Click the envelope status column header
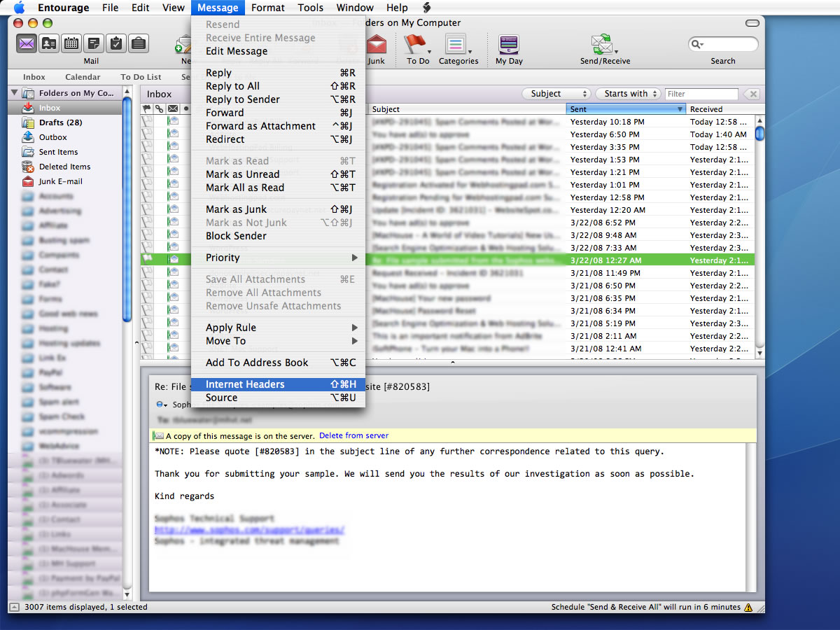The width and height of the screenshot is (840, 630). click(x=172, y=109)
